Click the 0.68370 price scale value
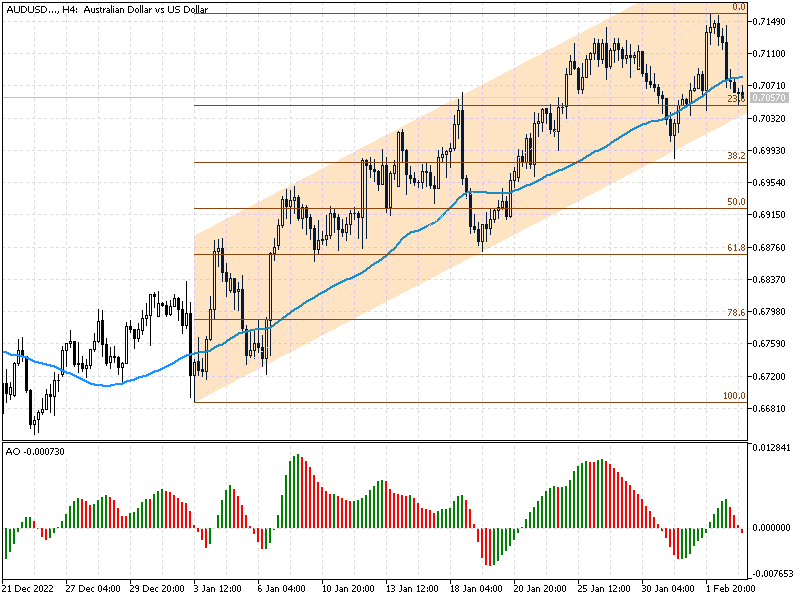Image resolution: width=800 pixels, height=600 pixels. point(769,280)
